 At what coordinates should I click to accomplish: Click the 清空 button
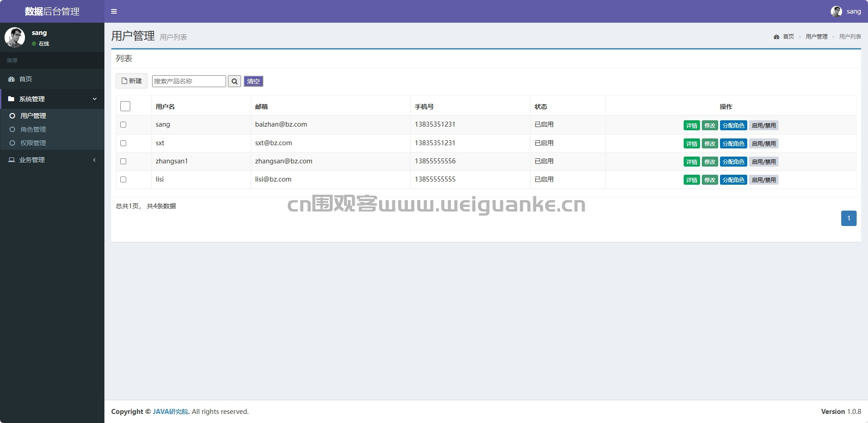click(253, 81)
